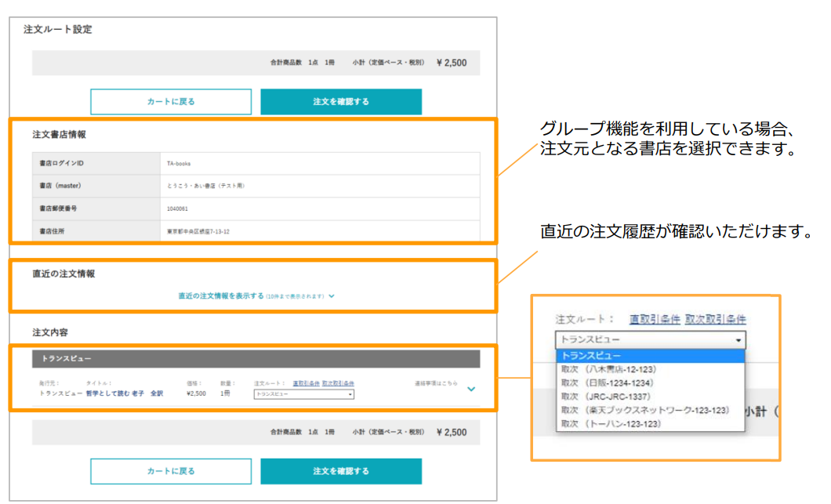Click 注文を確認する button above 注文書店情報

[x=341, y=102]
